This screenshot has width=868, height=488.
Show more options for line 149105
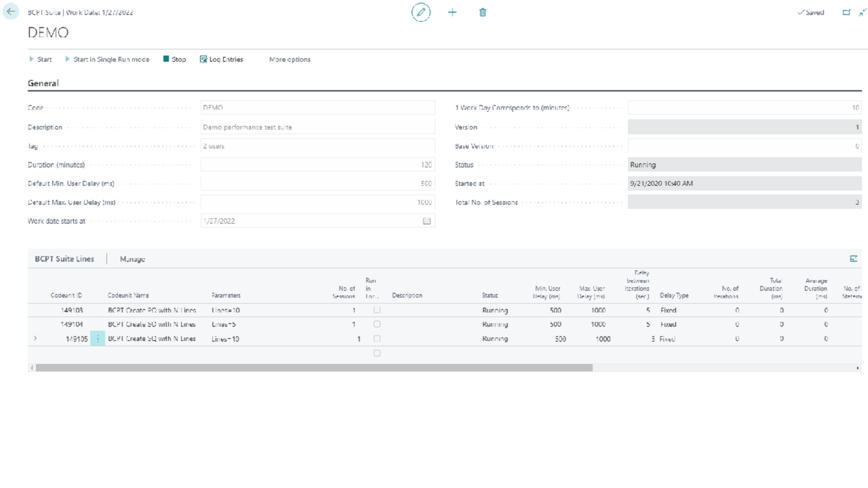tap(98, 339)
